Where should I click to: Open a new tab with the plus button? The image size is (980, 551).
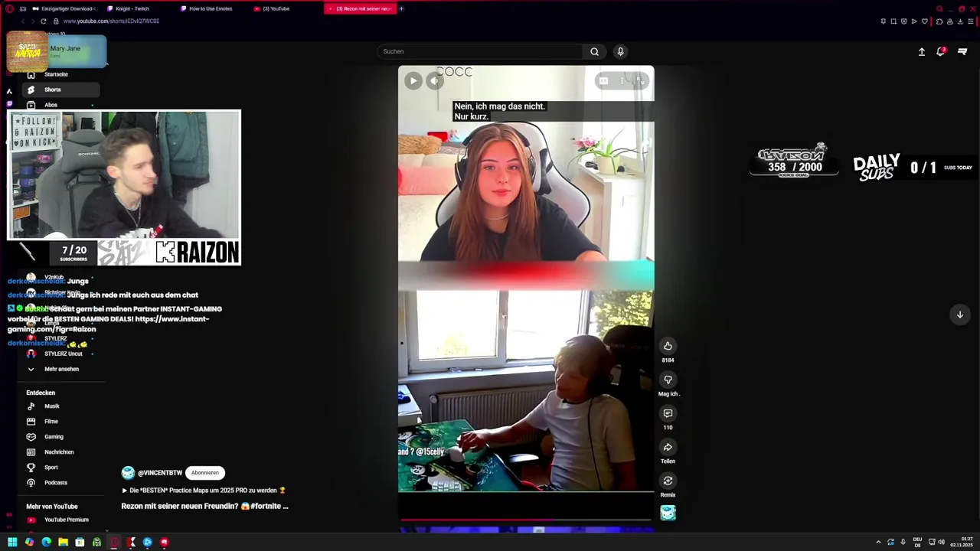click(x=401, y=8)
